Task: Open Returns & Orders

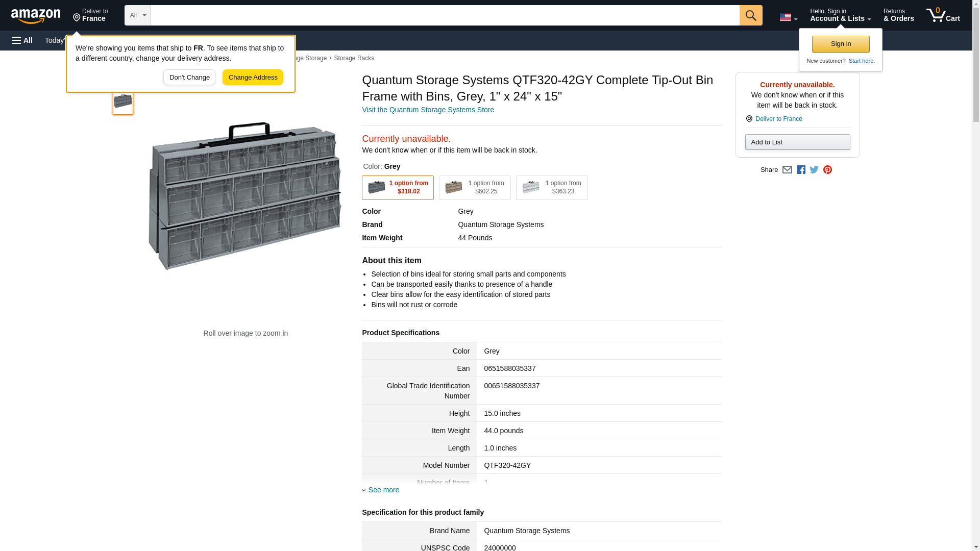Action: coord(898,15)
